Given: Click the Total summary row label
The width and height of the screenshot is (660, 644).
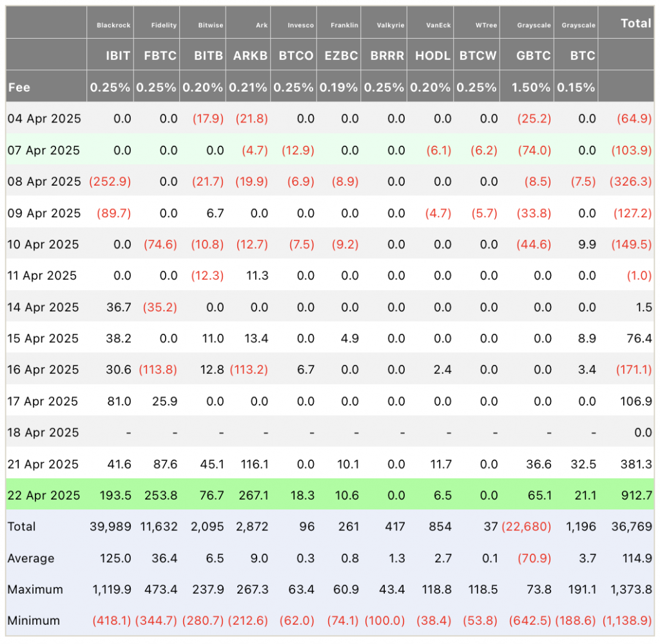Looking at the screenshot, I should [x=21, y=527].
